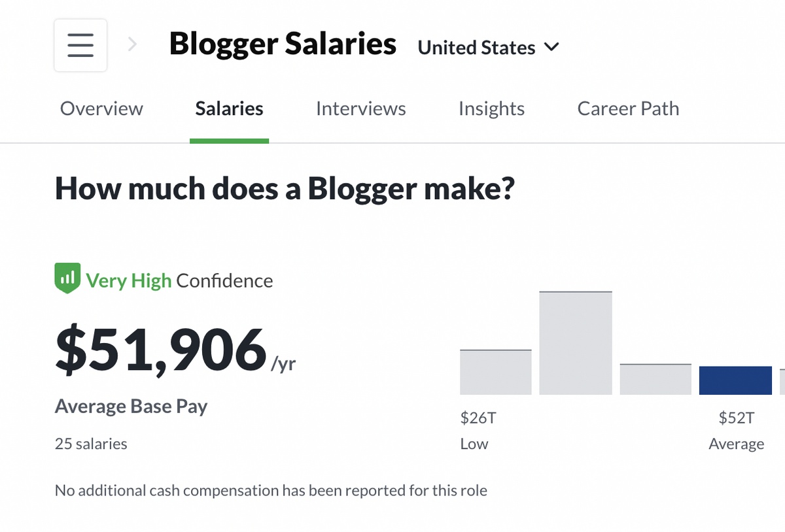Click the leftmost histogram bar above $26T
Image resolution: width=785 pixels, height=532 pixels.
click(x=495, y=371)
